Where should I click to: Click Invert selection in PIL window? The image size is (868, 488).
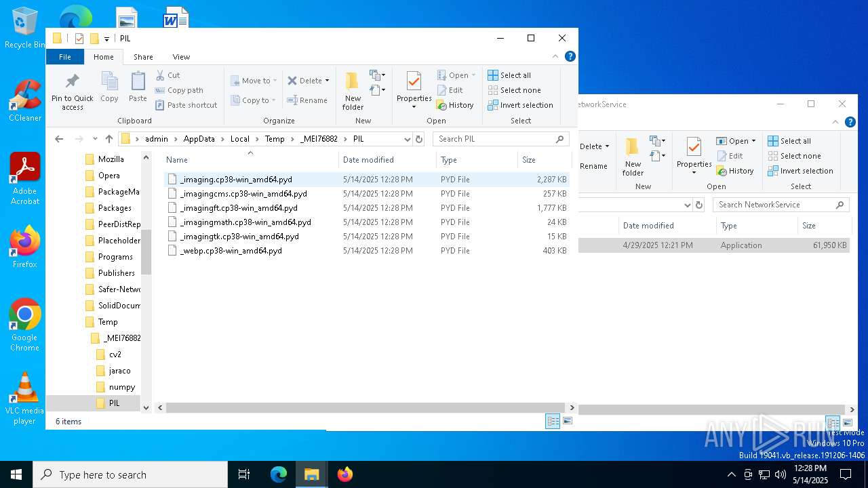(520, 105)
